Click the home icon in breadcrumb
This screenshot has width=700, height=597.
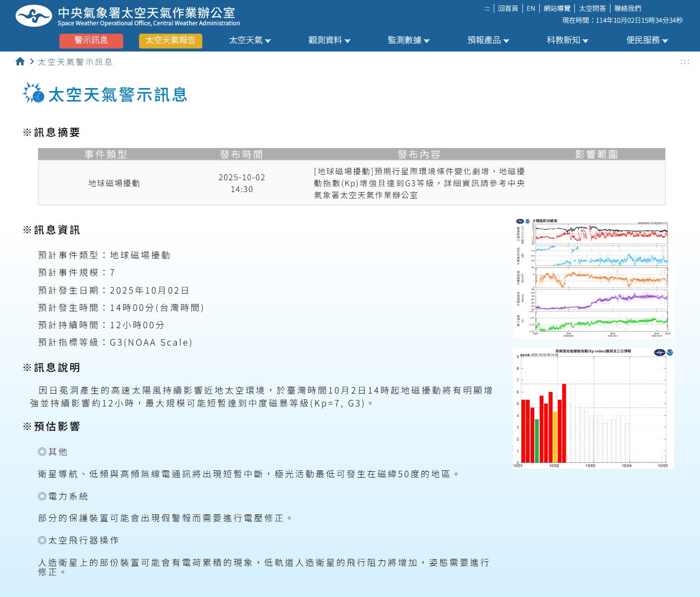coord(20,61)
